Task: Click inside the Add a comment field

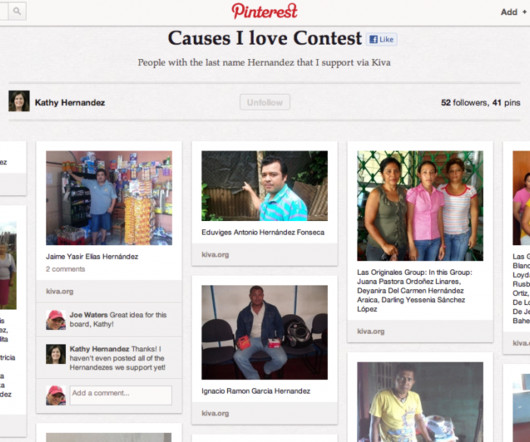Action: (x=121, y=395)
